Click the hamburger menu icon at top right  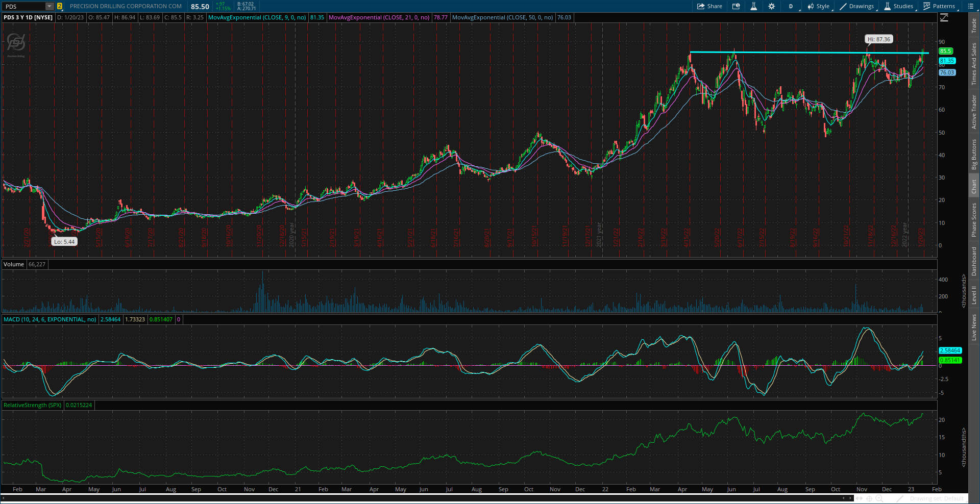click(971, 6)
